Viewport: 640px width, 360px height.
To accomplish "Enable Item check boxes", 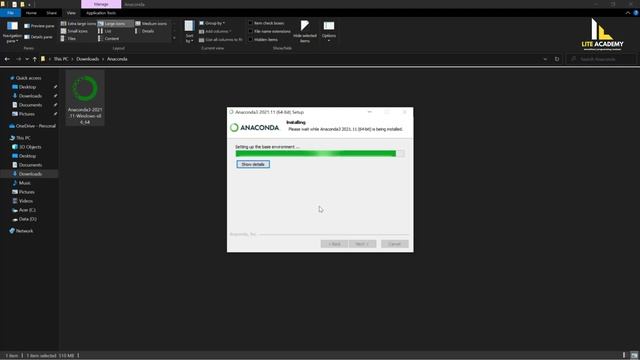I will (266, 23).
